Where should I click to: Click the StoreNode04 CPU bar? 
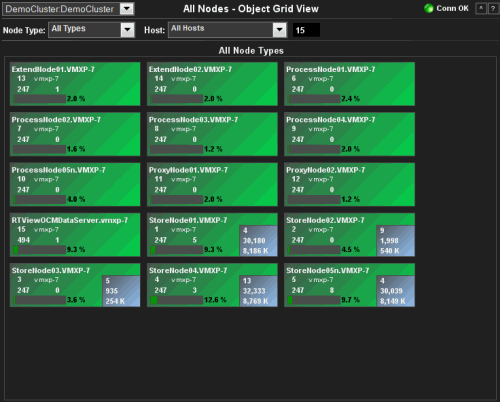tap(177, 300)
